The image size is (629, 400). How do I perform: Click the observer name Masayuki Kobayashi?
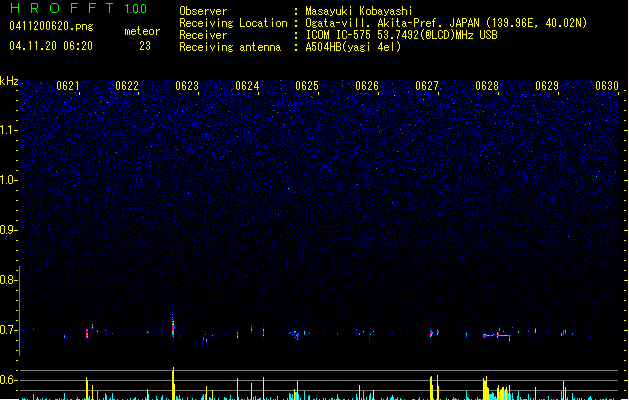pos(359,11)
